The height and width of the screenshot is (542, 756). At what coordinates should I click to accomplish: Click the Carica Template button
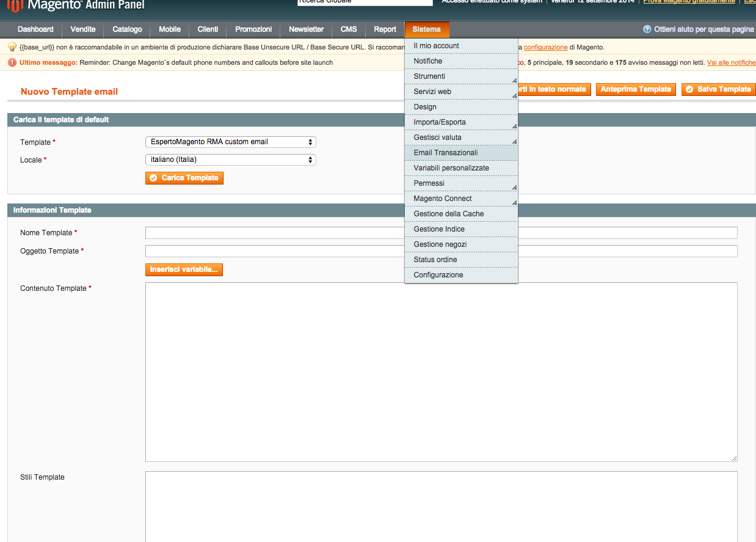[184, 178]
